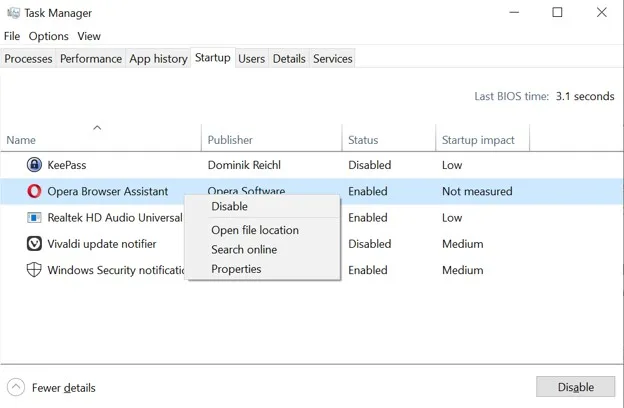
Task: Click the Not measured impact cell
Action: click(x=477, y=191)
